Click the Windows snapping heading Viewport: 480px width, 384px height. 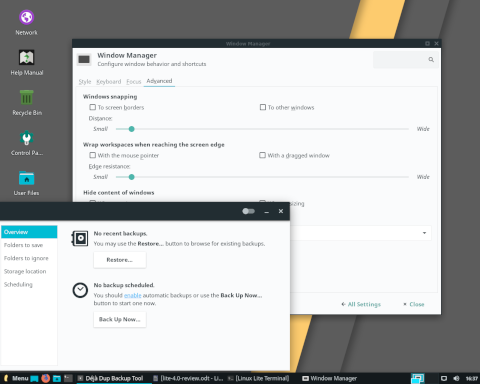coord(110,97)
